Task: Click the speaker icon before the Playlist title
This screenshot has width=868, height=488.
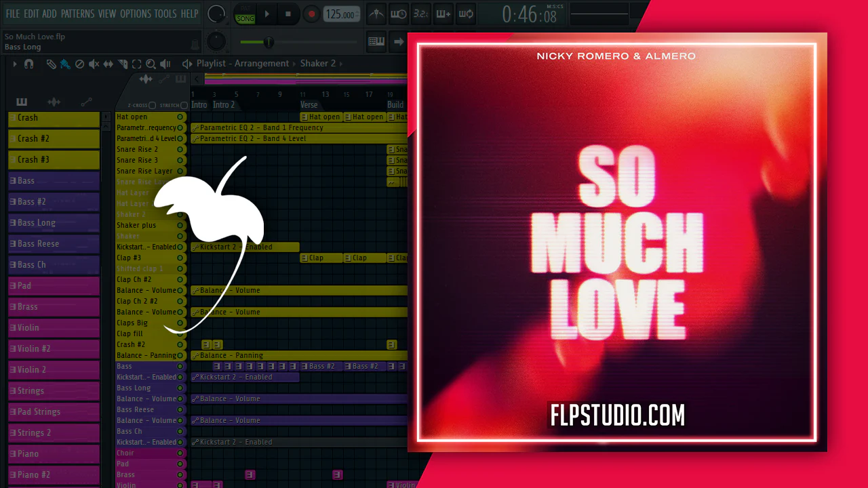Action: click(187, 64)
